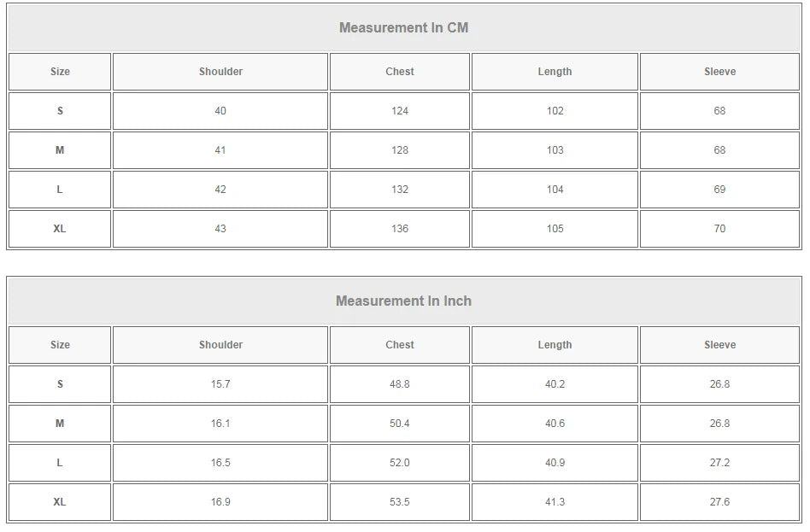Click the chest value 136 cell
This screenshot has width=810, height=532.
pos(400,229)
